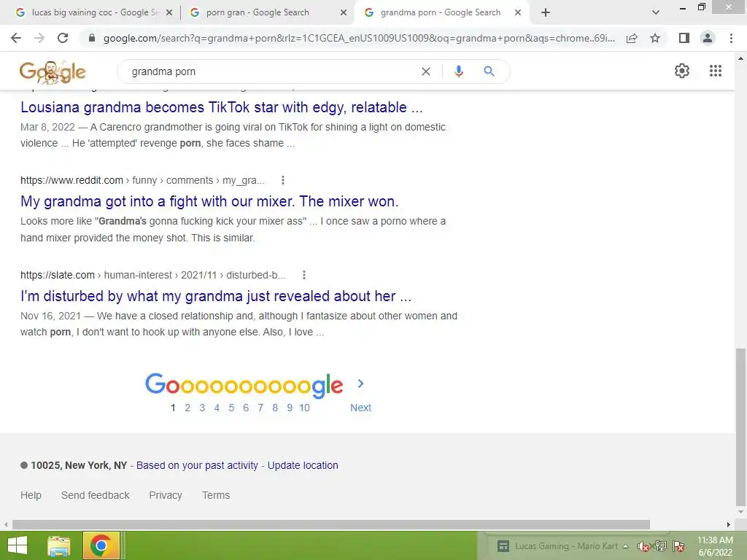This screenshot has height=560, width=747.
Task: Click the Google doodle logo
Action: [53, 72]
